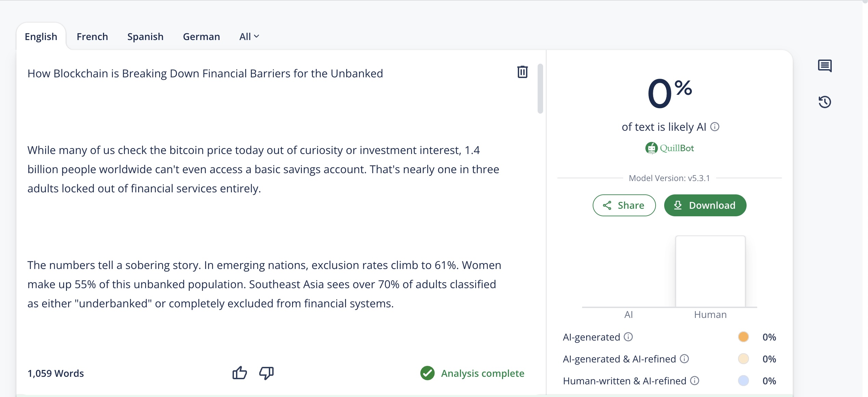Click the text editor scrollbar thumb
The width and height of the screenshot is (868, 397).
(x=540, y=89)
